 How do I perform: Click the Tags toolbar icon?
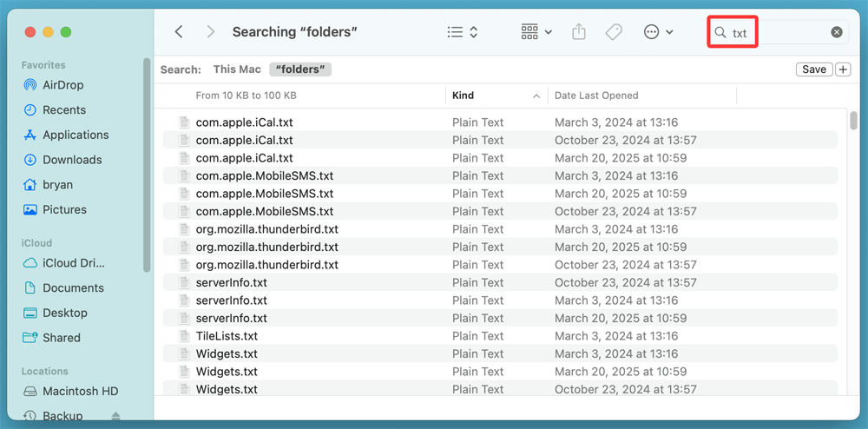click(613, 32)
